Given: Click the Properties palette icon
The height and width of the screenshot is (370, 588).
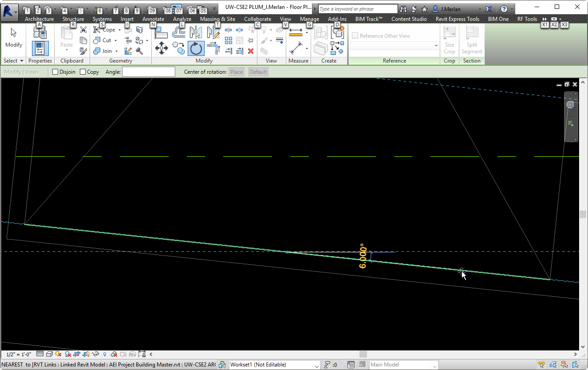Looking at the screenshot, I should pos(40,48).
